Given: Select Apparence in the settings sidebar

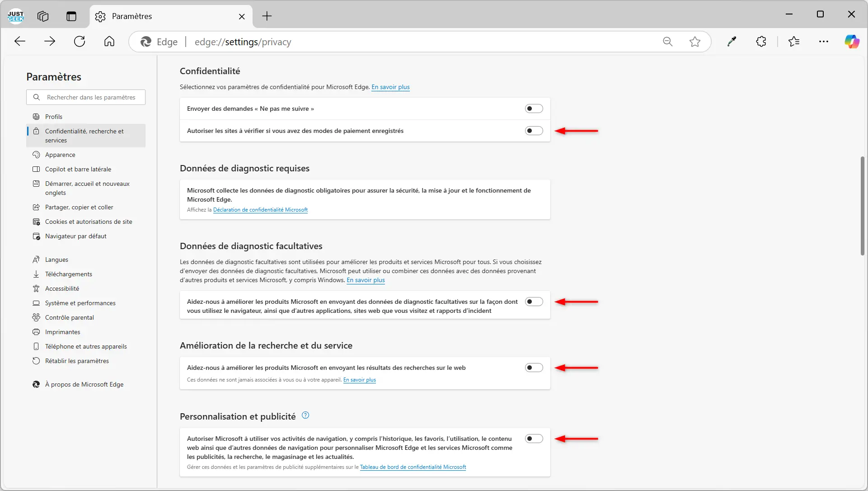Looking at the screenshot, I should point(60,155).
